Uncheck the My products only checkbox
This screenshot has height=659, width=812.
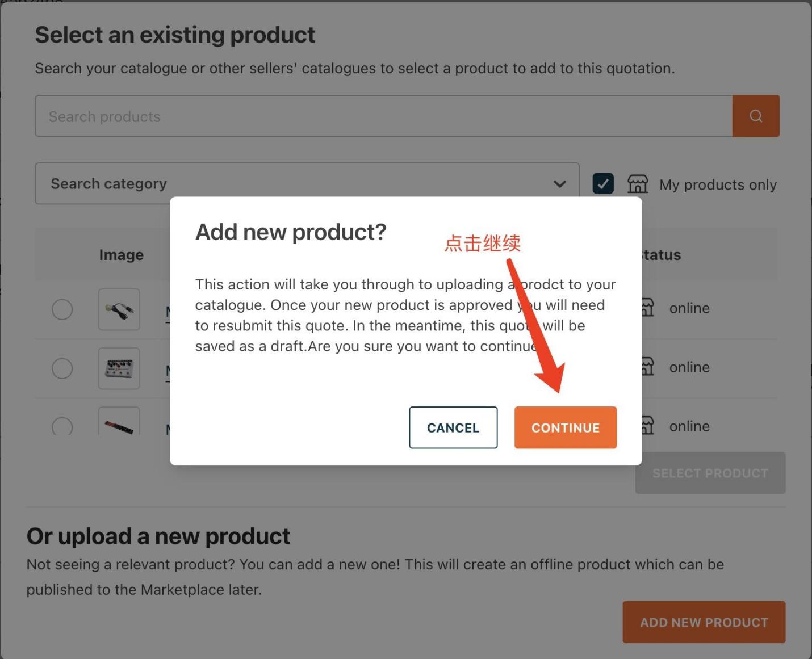tap(602, 184)
